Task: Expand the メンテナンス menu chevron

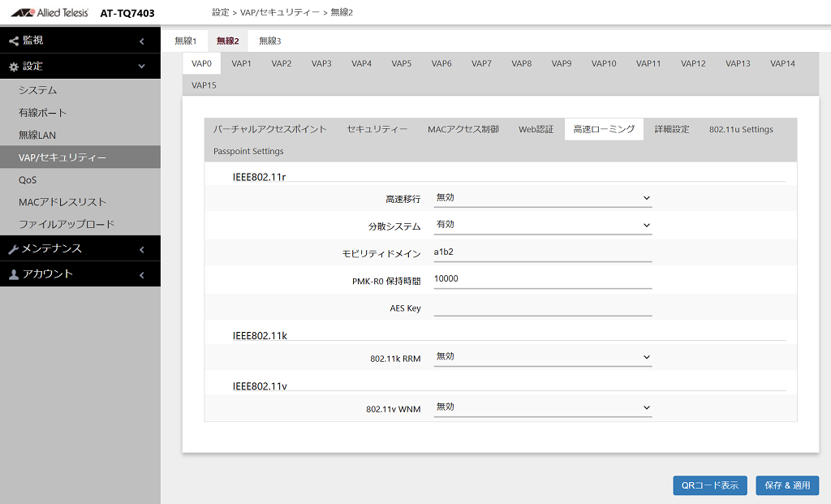Action: click(141, 249)
